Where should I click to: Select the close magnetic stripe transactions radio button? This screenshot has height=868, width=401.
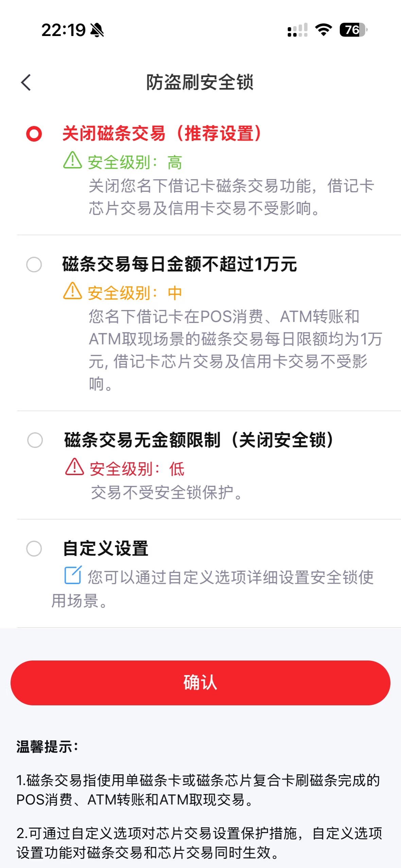34,133
